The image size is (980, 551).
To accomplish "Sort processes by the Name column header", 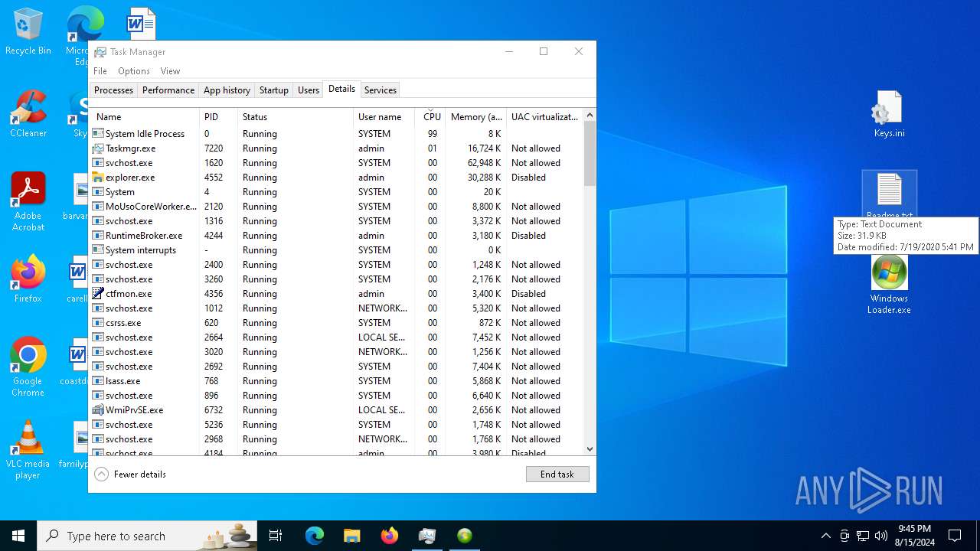I will 145,117.
